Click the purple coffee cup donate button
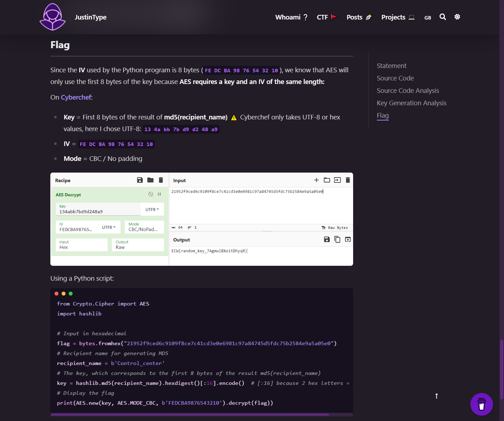The image size is (504, 421). (481, 404)
